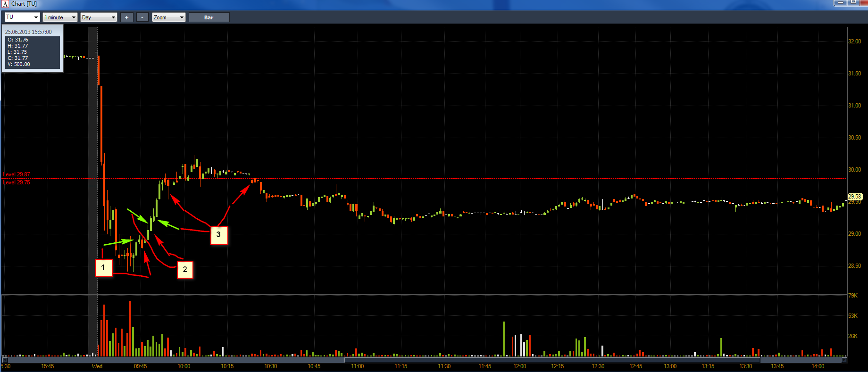
Task: Maximize the Chart [TU] window
Action: (x=853, y=2)
